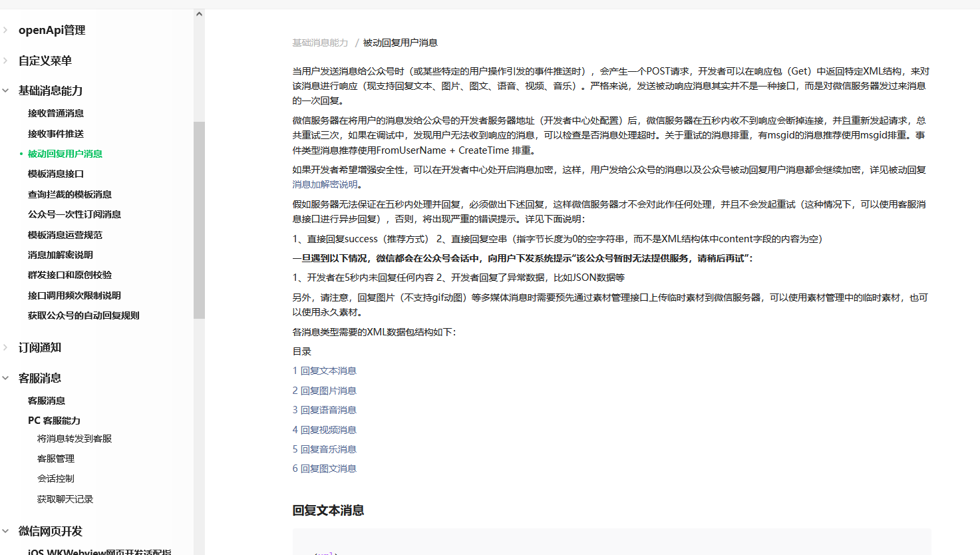Jump to 5 回复音乐消息 in contents
The width and height of the screenshot is (980, 555).
point(325,449)
